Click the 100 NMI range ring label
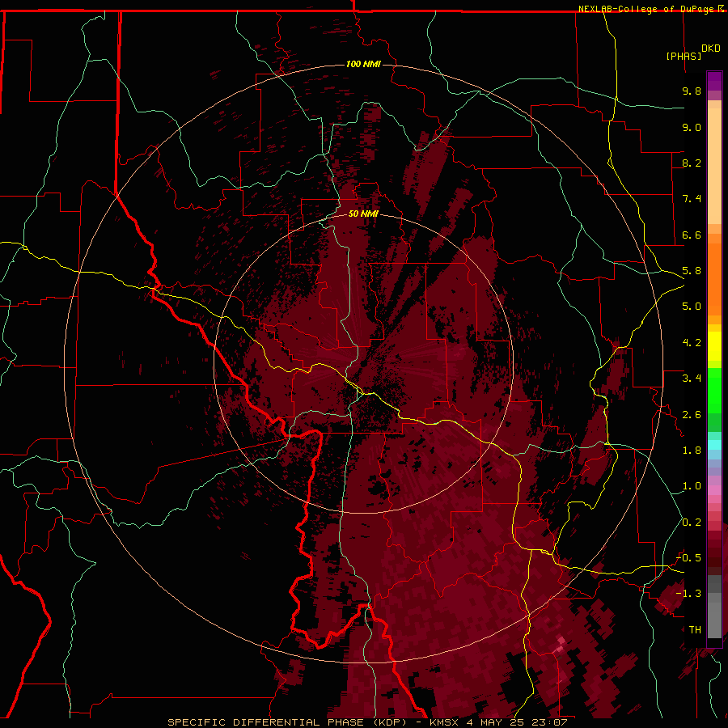The width and height of the screenshot is (728, 728). point(363,64)
